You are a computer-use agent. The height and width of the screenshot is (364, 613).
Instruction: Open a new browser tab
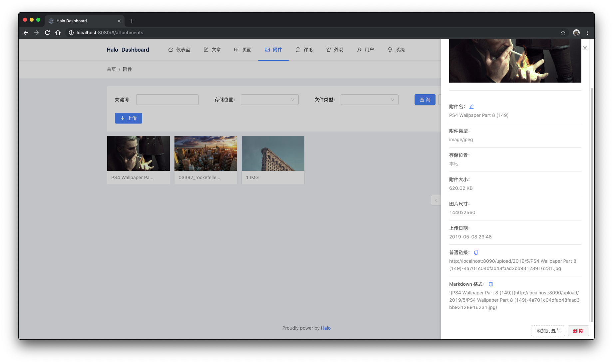[x=132, y=21]
